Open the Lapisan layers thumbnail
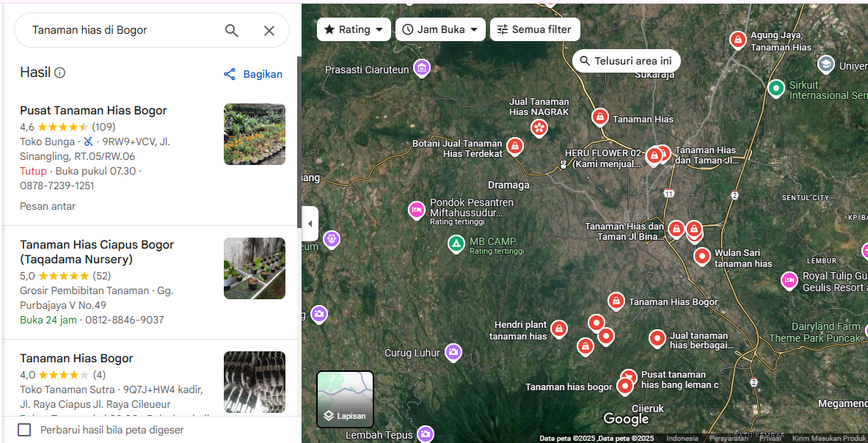This screenshot has width=868, height=443. (346, 399)
